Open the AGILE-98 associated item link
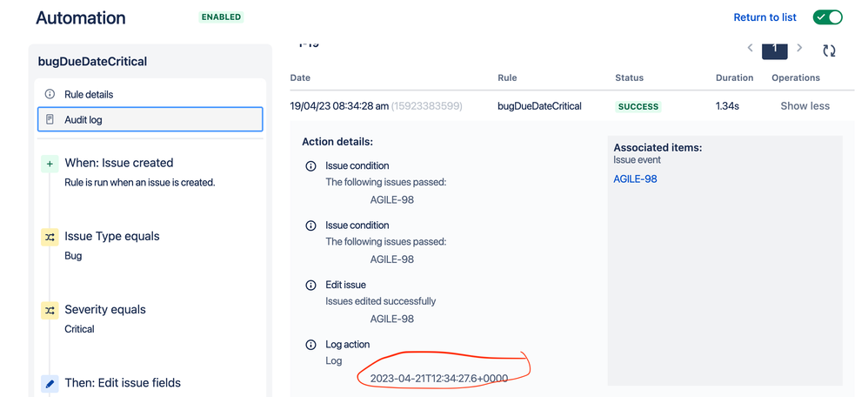The image size is (868, 397). click(x=635, y=179)
